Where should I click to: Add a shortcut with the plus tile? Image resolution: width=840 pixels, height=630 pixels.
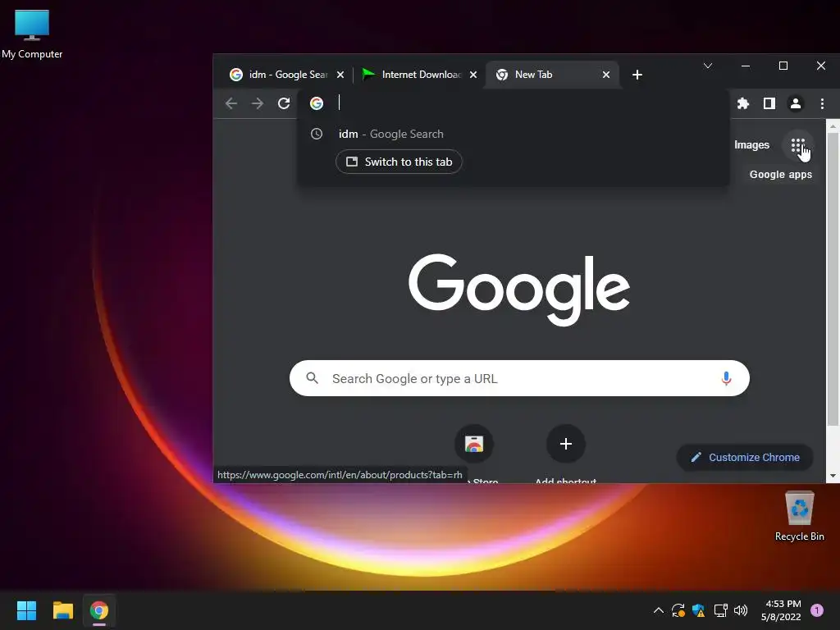click(x=566, y=444)
